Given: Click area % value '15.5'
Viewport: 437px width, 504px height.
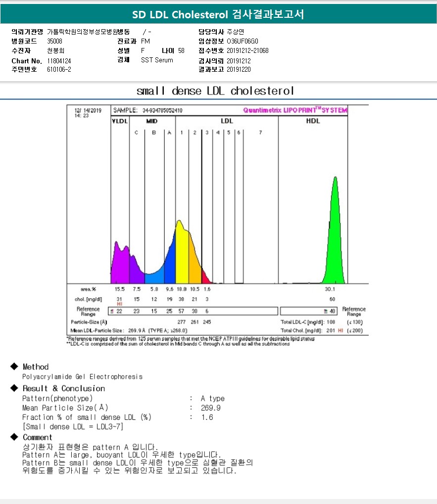Looking at the screenshot, I should (x=120, y=289).
